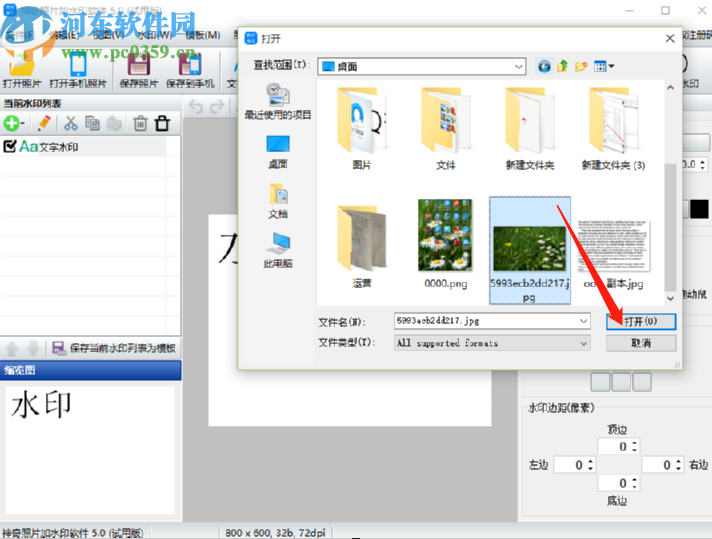Expand the 查找范围 location dropdown
The image size is (712, 539).
[x=519, y=67]
